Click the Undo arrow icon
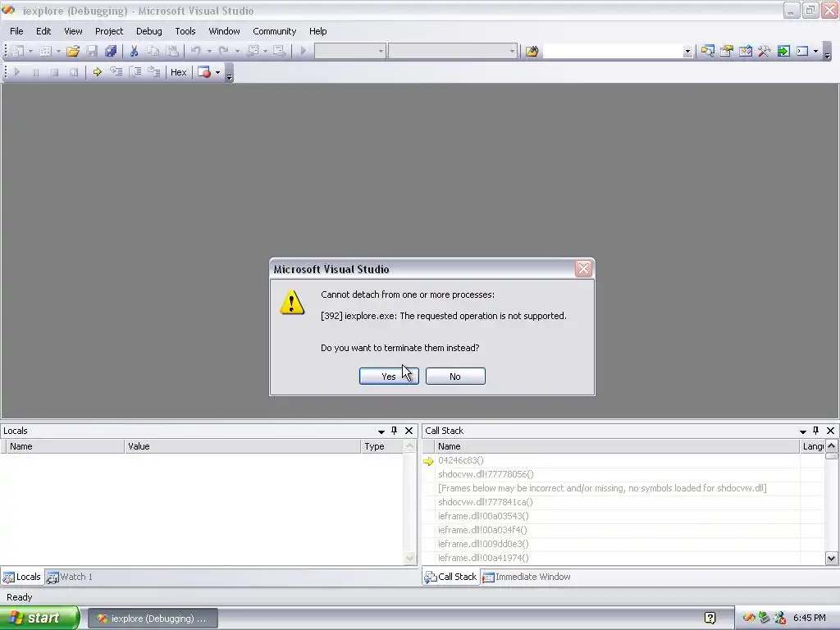The width and height of the screenshot is (840, 630). pos(195,51)
